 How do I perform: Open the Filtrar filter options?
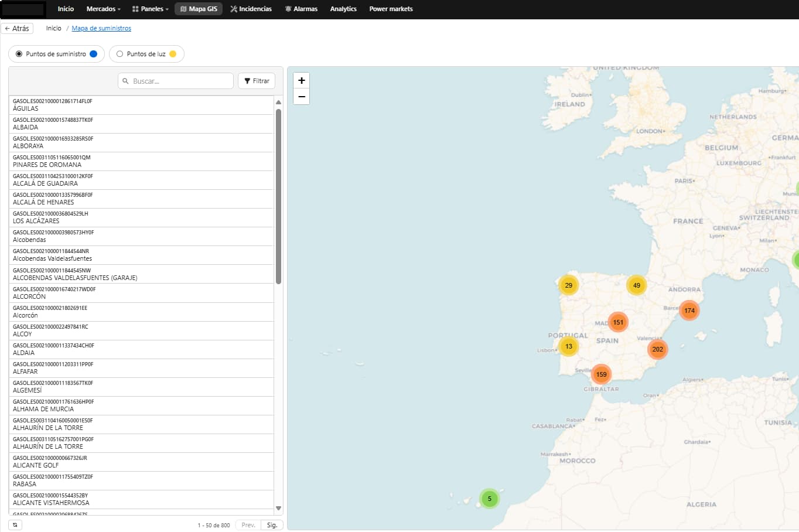point(257,81)
